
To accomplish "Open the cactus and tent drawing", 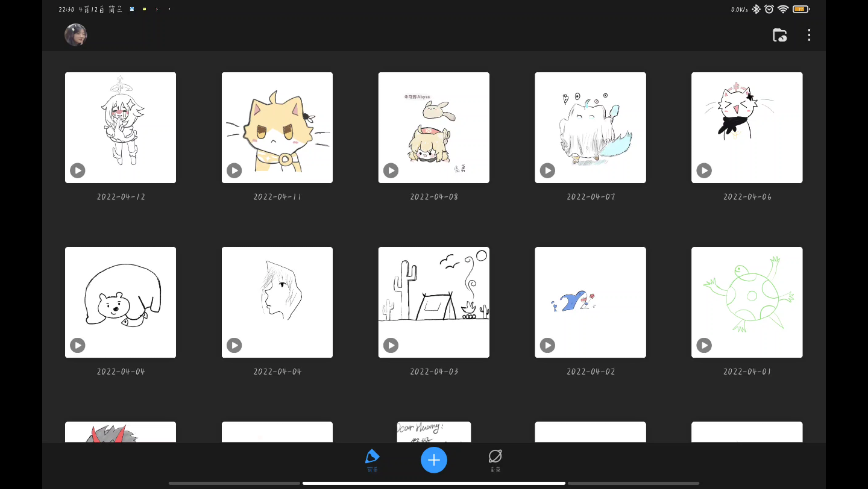I will [434, 302].
